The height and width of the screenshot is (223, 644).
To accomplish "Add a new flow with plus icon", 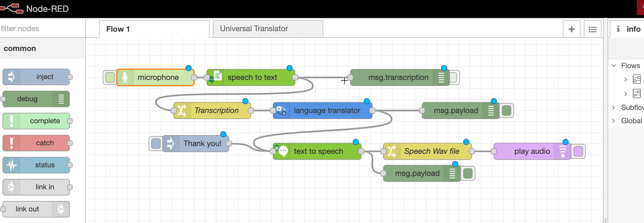I will [572, 29].
